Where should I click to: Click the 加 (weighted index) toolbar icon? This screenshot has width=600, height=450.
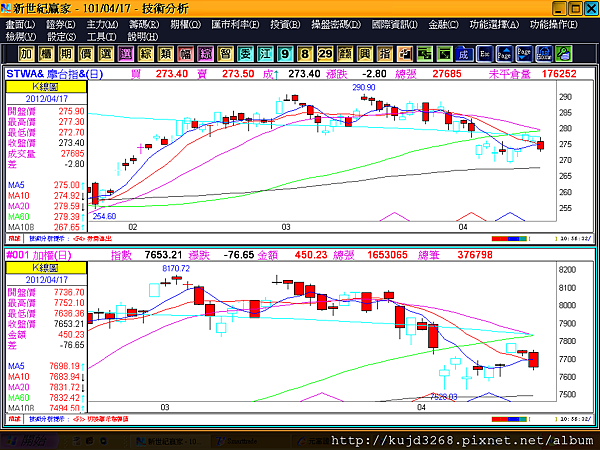pyautogui.click(x=26, y=54)
